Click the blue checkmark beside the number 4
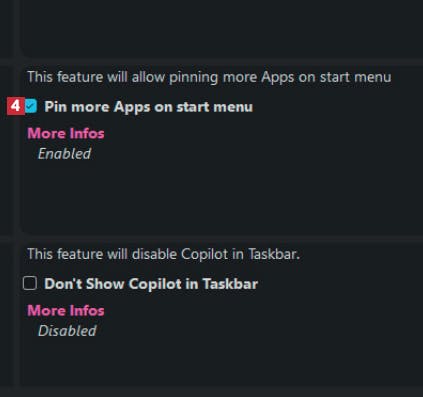 click(x=31, y=106)
